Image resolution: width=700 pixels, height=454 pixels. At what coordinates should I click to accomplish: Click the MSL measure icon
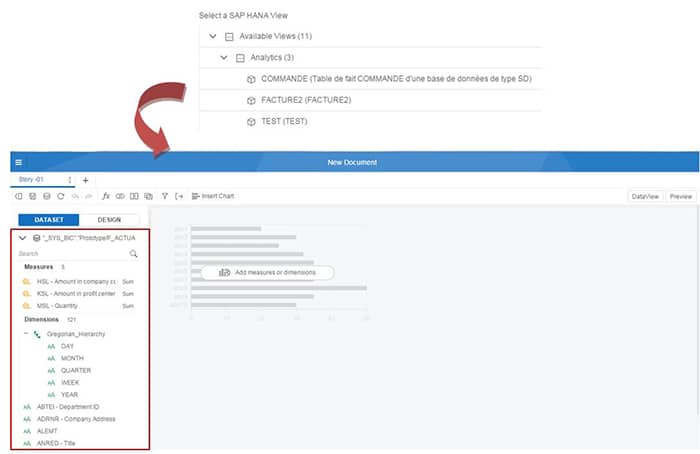[27, 306]
